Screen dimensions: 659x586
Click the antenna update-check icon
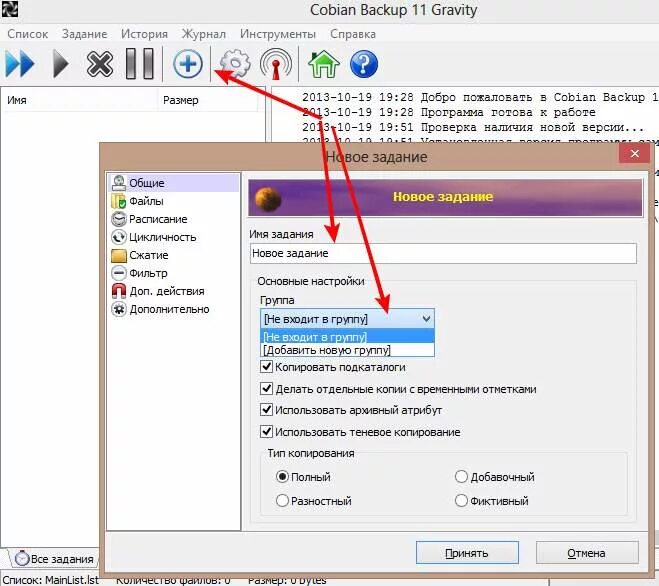coord(276,64)
